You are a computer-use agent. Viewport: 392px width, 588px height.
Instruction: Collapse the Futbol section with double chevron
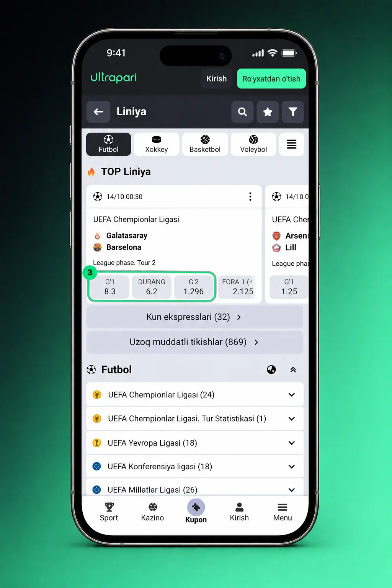[293, 370]
